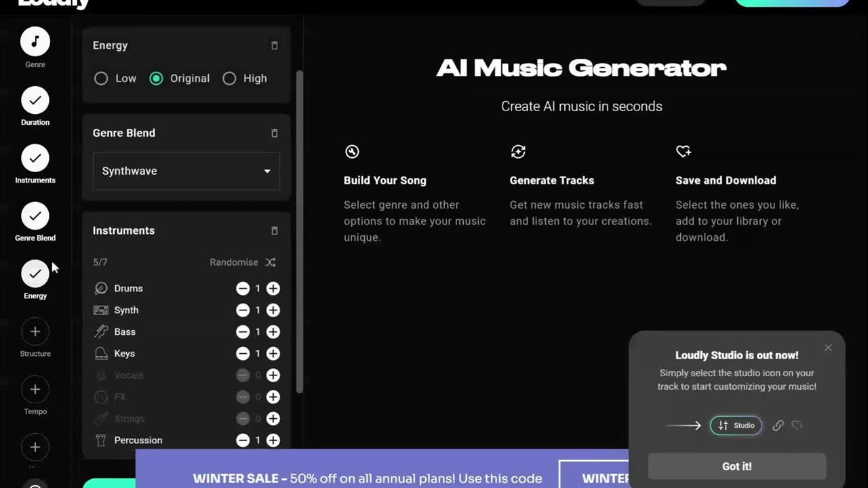Decrease the Synth count with minus

243,310
